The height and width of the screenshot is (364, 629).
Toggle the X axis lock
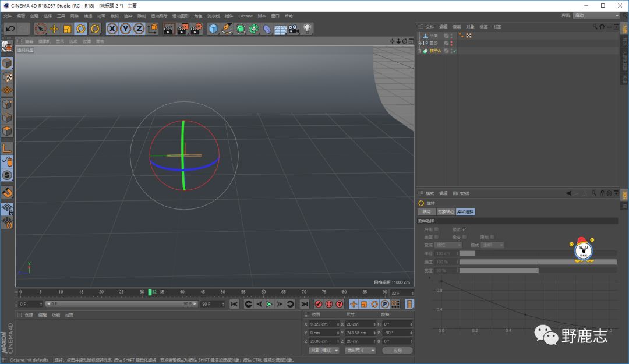pos(112,29)
